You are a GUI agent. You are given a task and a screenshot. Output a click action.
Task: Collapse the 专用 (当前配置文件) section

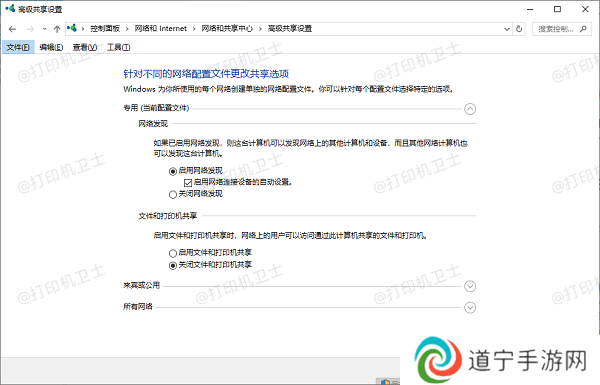[x=470, y=109]
